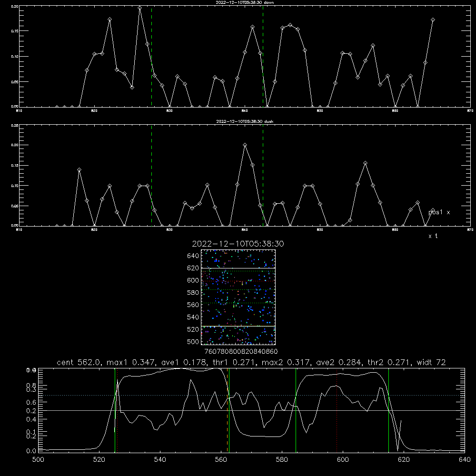This screenshot has height=476, width=476.
Task: Select the 'x t' label
Action: click(433, 236)
